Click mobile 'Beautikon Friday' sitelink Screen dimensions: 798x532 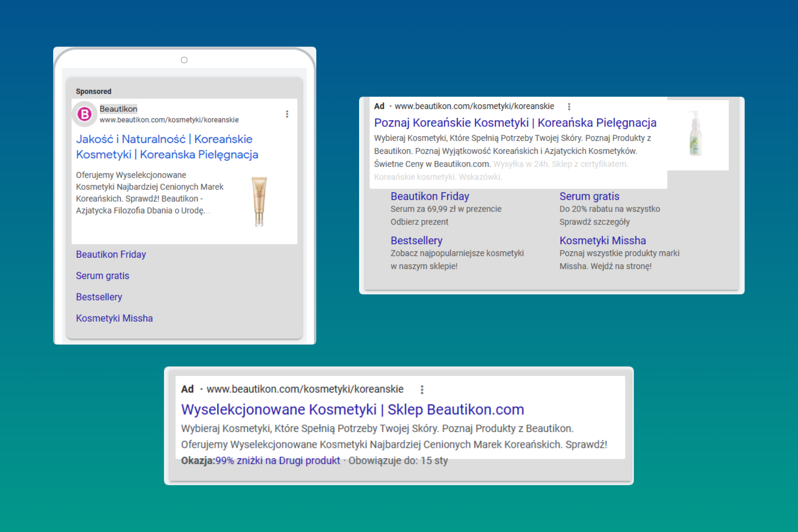[x=111, y=254]
